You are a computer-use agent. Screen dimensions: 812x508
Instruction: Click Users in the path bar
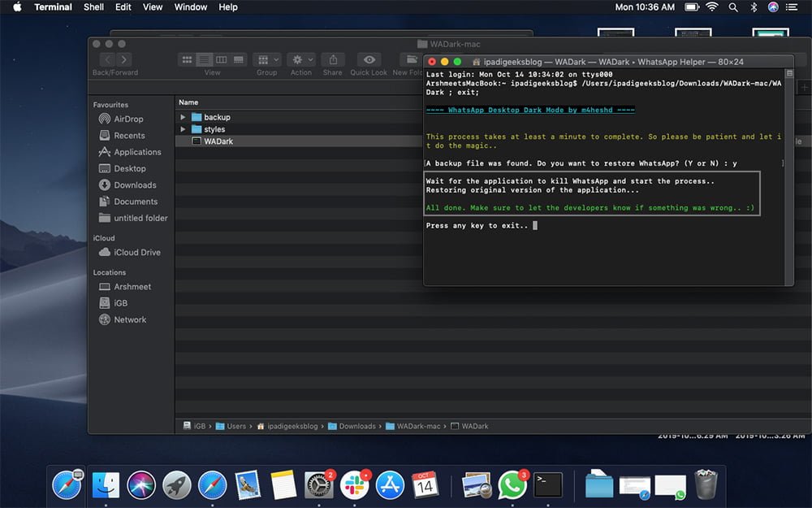click(x=231, y=426)
